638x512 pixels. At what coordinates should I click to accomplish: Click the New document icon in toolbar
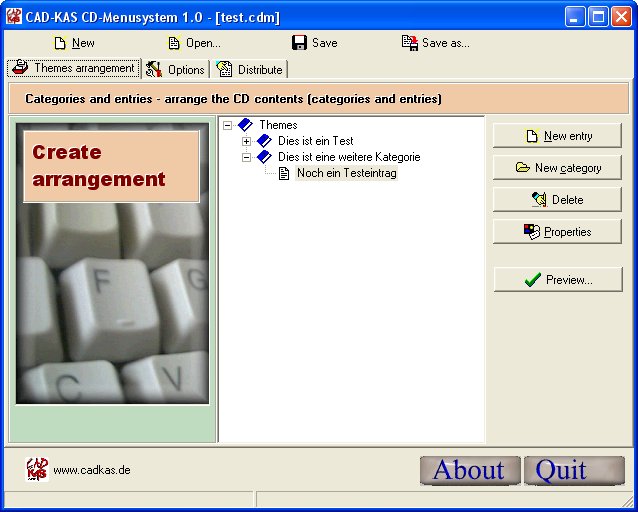(x=59, y=43)
